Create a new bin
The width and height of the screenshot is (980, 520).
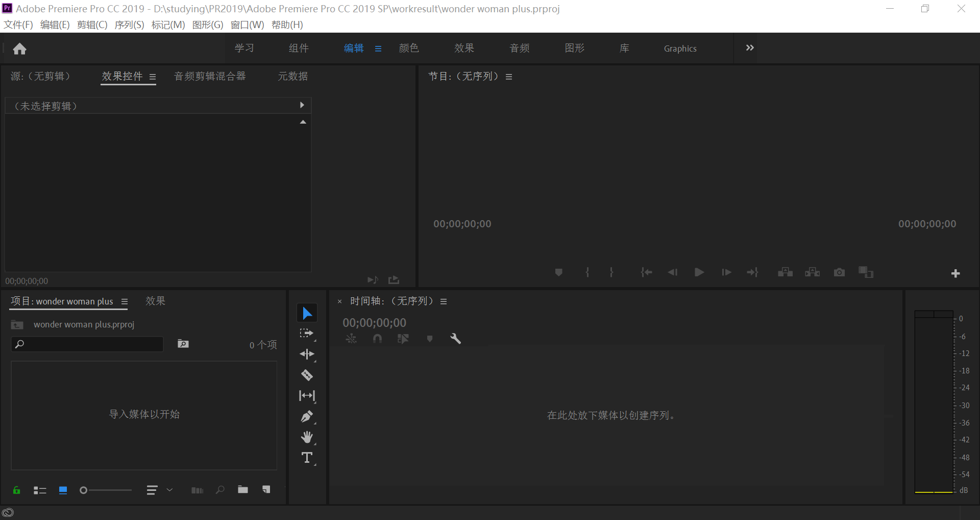243,490
